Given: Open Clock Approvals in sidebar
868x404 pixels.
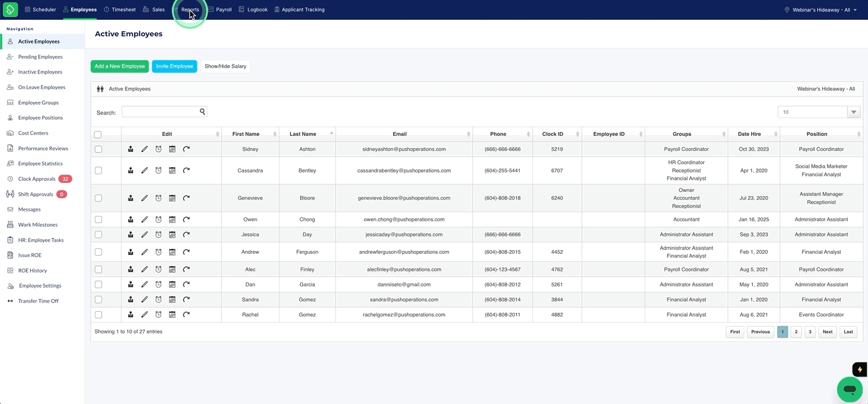Looking at the screenshot, I should 37,179.
